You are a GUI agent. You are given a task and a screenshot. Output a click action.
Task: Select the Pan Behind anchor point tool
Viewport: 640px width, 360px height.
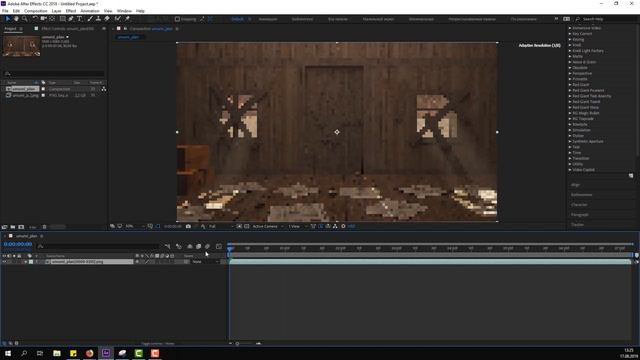[x=52, y=19]
